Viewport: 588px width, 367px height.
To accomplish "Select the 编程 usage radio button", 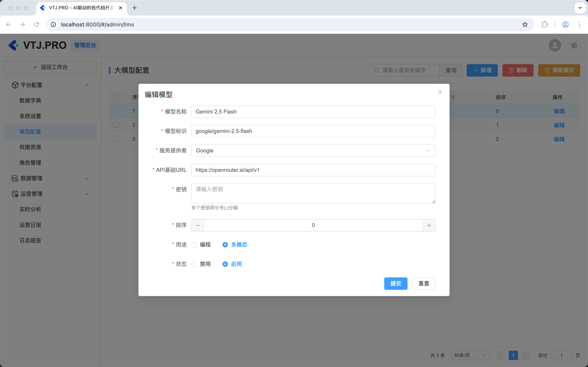I will [194, 245].
